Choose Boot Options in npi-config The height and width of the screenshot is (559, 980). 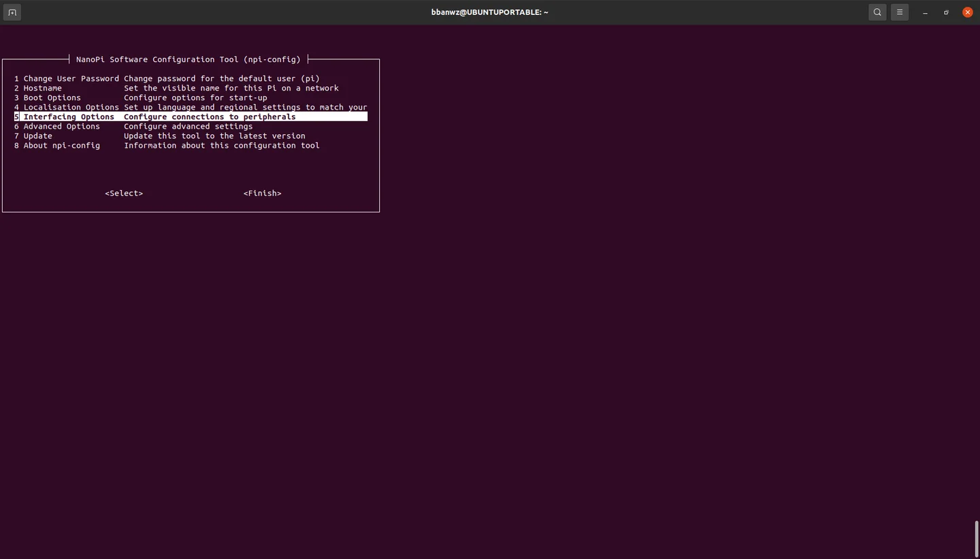click(x=191, y=97)
